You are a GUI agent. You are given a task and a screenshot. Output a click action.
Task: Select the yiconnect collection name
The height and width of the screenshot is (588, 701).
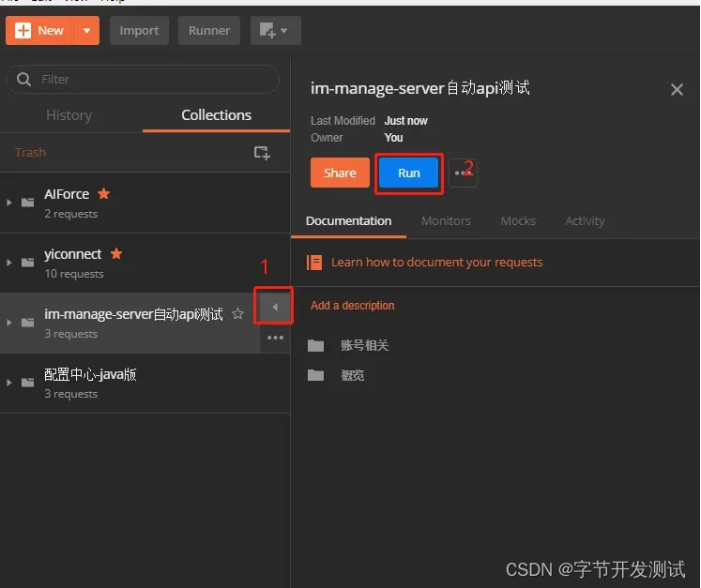tap(73, 254)
